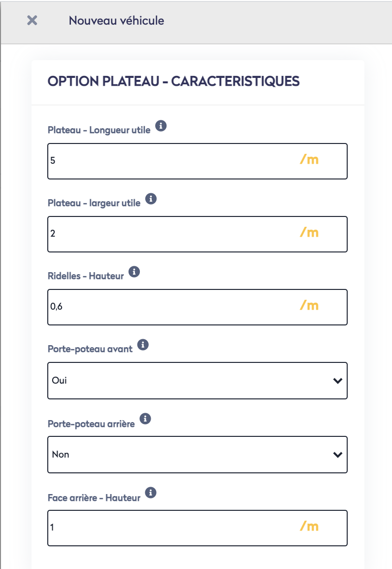Image resolution: width=392 pixels, height=569 pixels.
Task: Click into the Ridelles - Hauteur field
Action: point(172,307)
